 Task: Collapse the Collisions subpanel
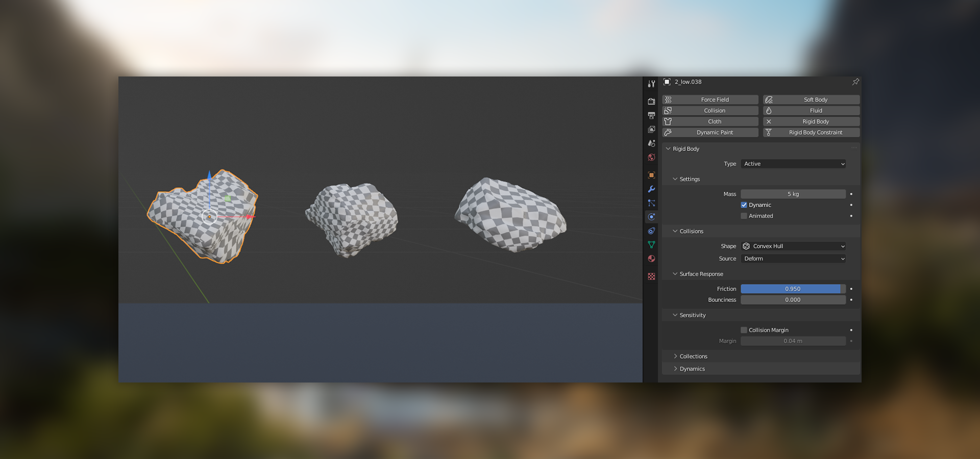click(675, 231)
